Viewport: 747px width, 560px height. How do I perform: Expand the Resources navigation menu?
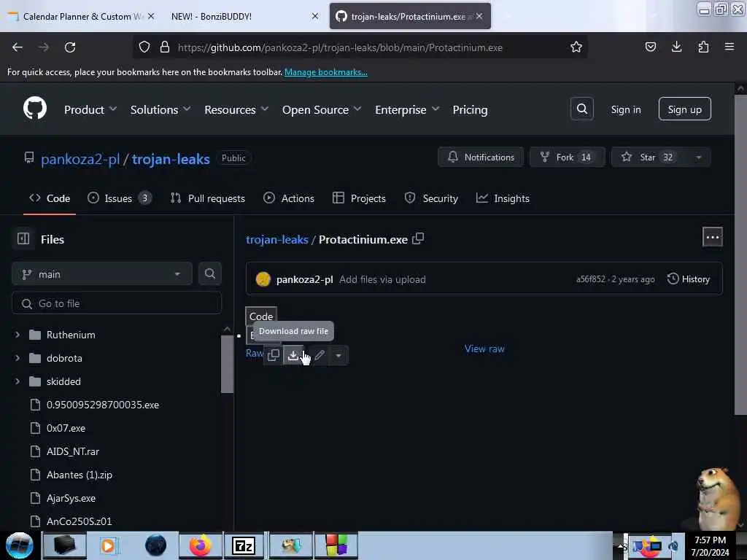tap(236, 109)
